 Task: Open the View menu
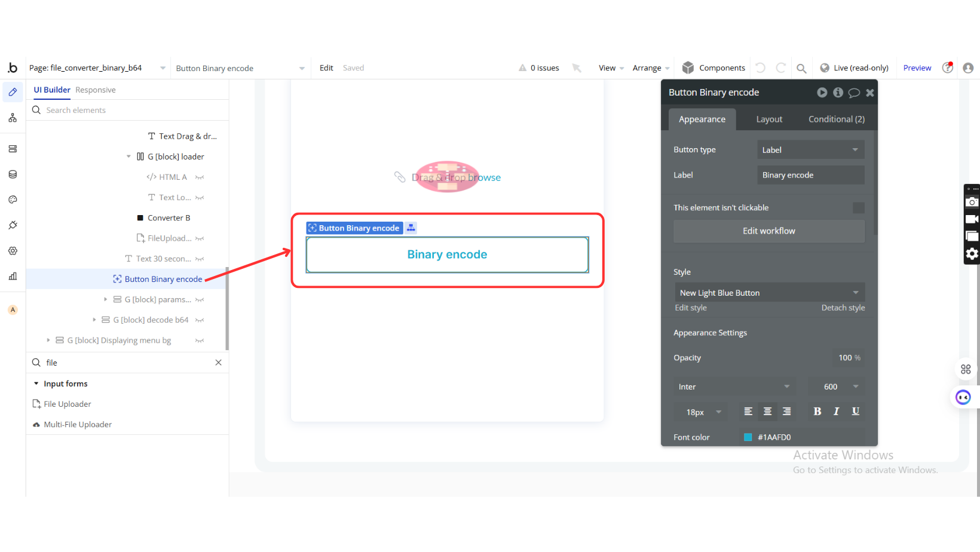(611, 68)
